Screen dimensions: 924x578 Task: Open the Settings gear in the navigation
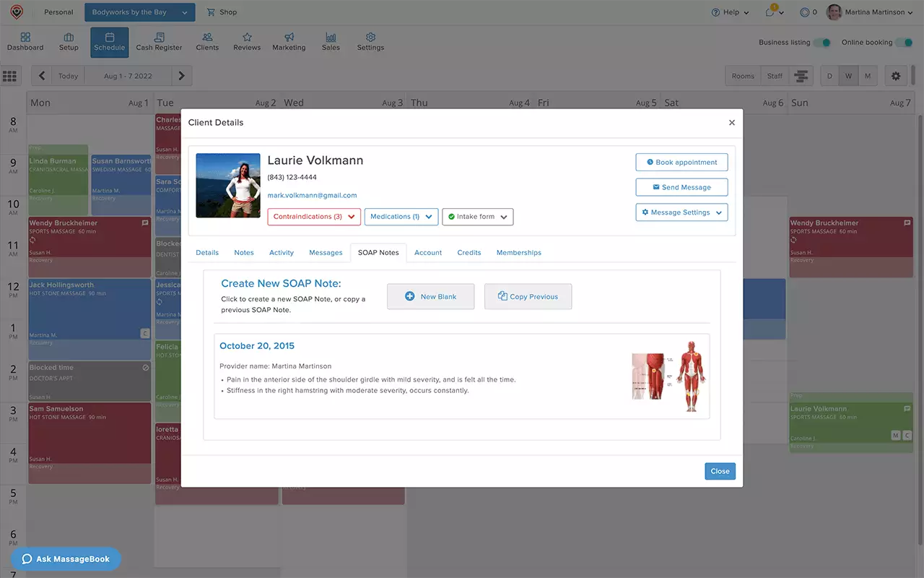(x=370, y=40)
